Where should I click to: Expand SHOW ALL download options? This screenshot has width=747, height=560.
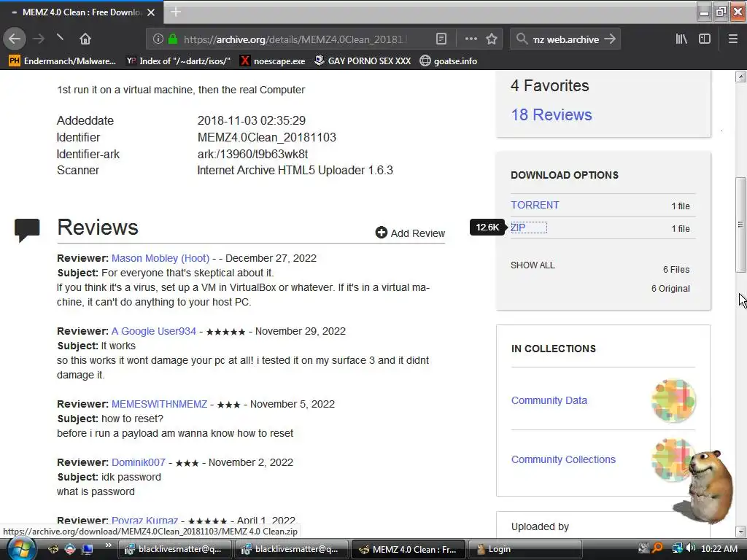(x=533, y=265)
